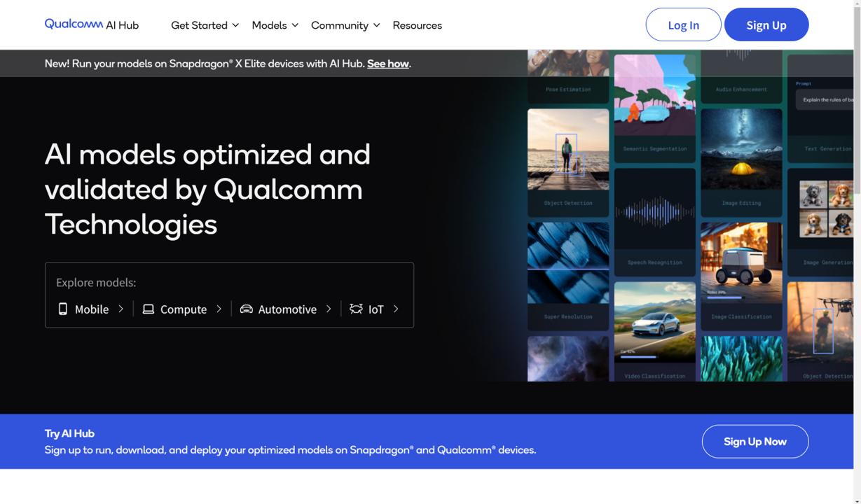
Task: Open the Speech Recognition waveform thumbnail
Action: pos(655,221)
